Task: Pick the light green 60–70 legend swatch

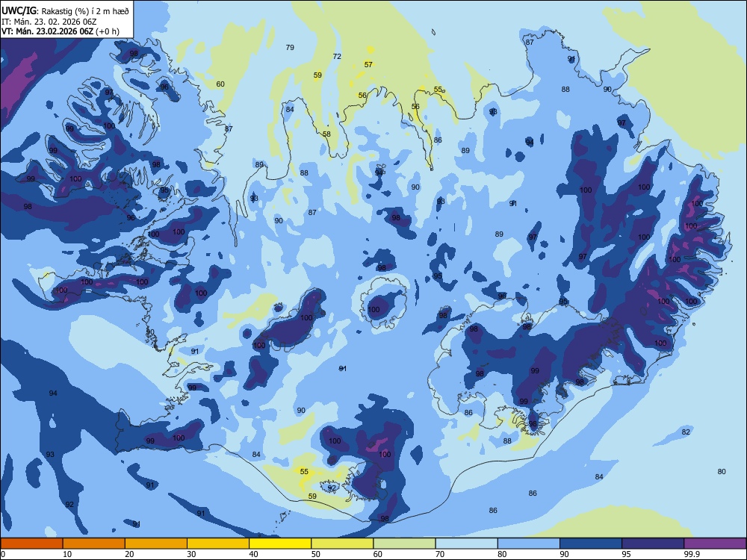Action: (404, 544)
